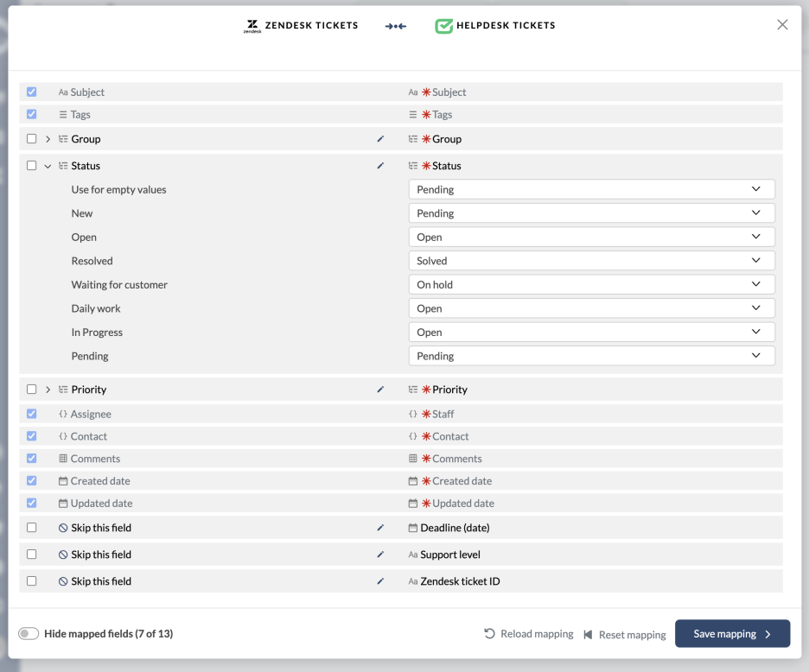Open the dropdown for Open status
The image size is (809, 672).
point(592,237)
